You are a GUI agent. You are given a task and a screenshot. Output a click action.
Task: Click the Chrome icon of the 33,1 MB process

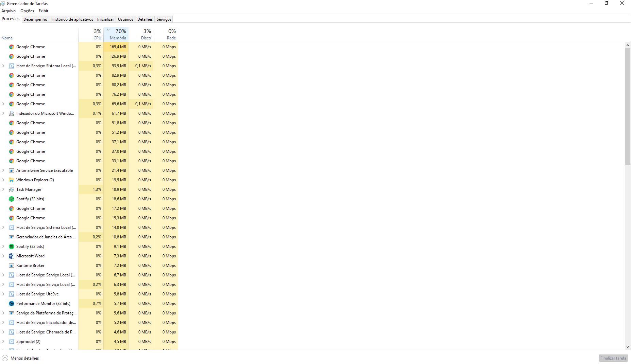point(12,161)
